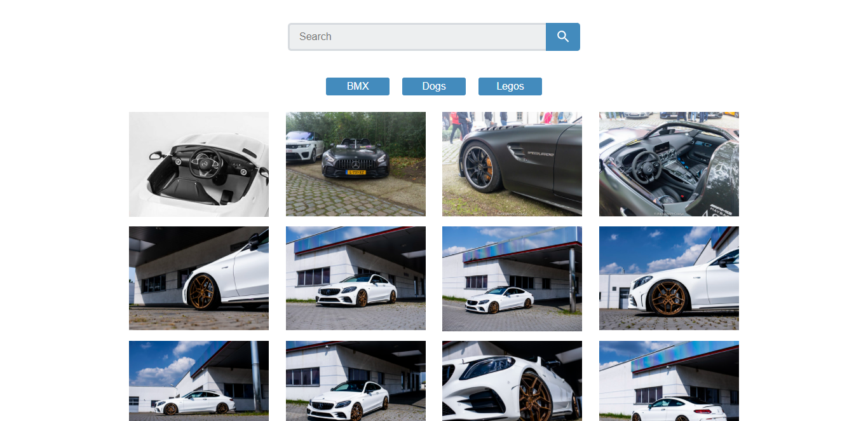Viewport: 868px width, 421px height.
Task: Click the fender badge on matte black car
Action: coord(539,153)
